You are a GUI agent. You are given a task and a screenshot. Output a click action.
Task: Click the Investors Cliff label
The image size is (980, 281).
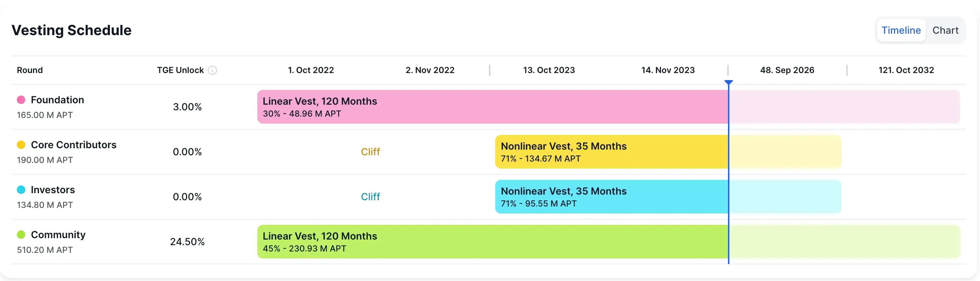(x=370, y=197)
